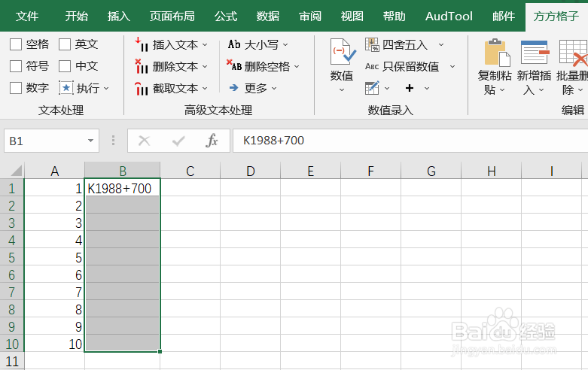Click the Delete Text (删除文本) icon
Screen dimensions: 588x370
142,66
